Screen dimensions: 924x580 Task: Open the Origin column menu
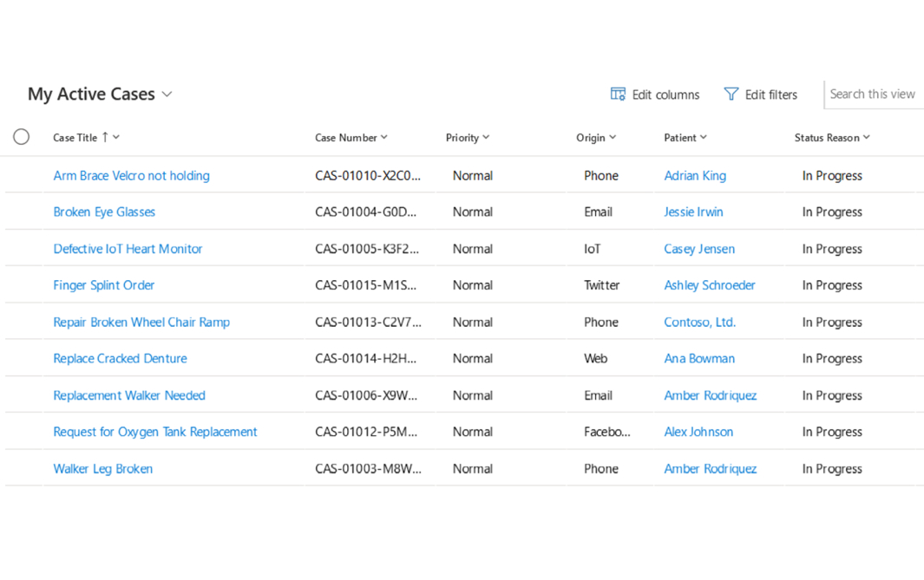point(613,138)
